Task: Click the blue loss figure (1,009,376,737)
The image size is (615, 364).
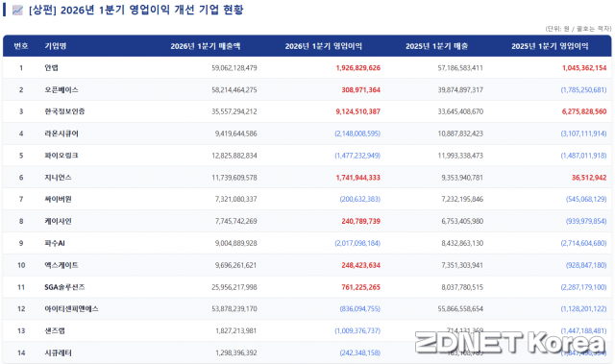Action: coord(357,330)
